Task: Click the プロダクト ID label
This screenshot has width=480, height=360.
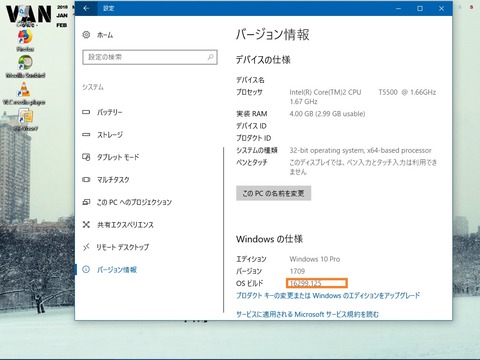Action: tap(254, 138)
